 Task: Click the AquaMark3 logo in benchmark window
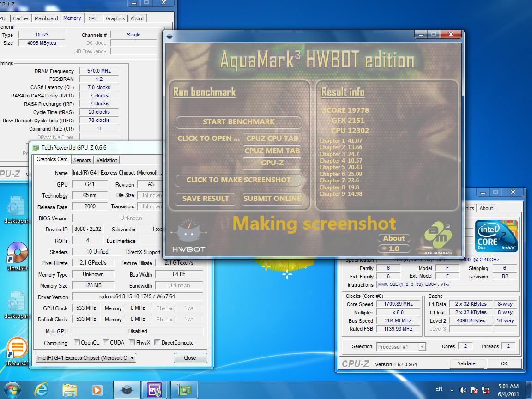pos(438,237)
